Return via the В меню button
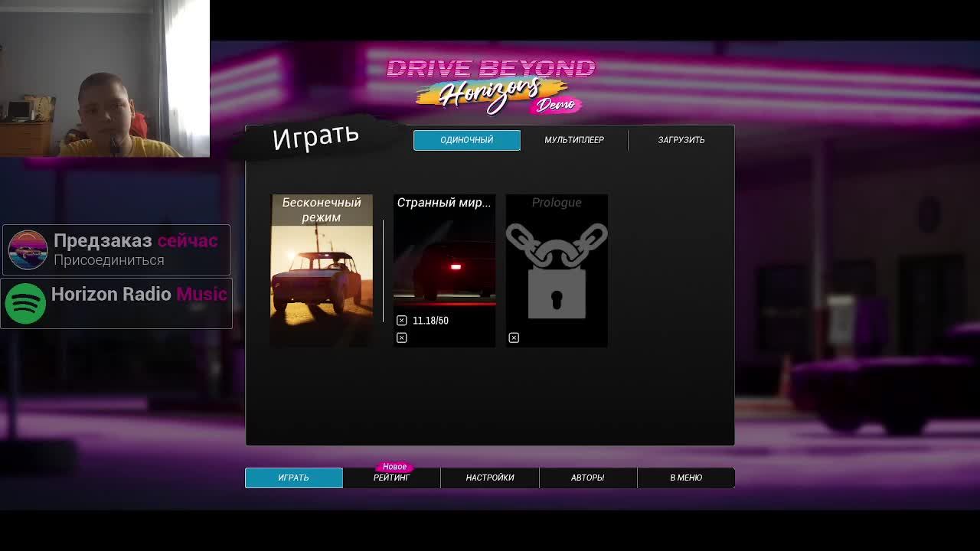This screenshot has height=551, width=980. point(686,478)
